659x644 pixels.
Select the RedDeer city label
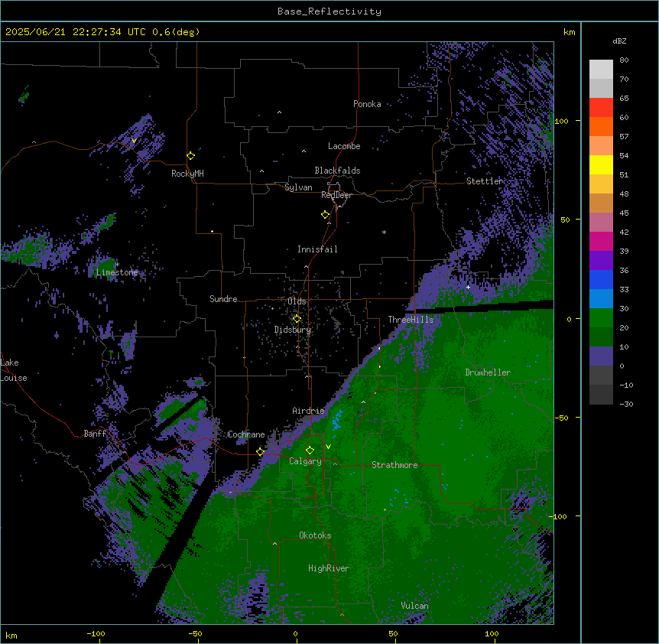point(336,195)
